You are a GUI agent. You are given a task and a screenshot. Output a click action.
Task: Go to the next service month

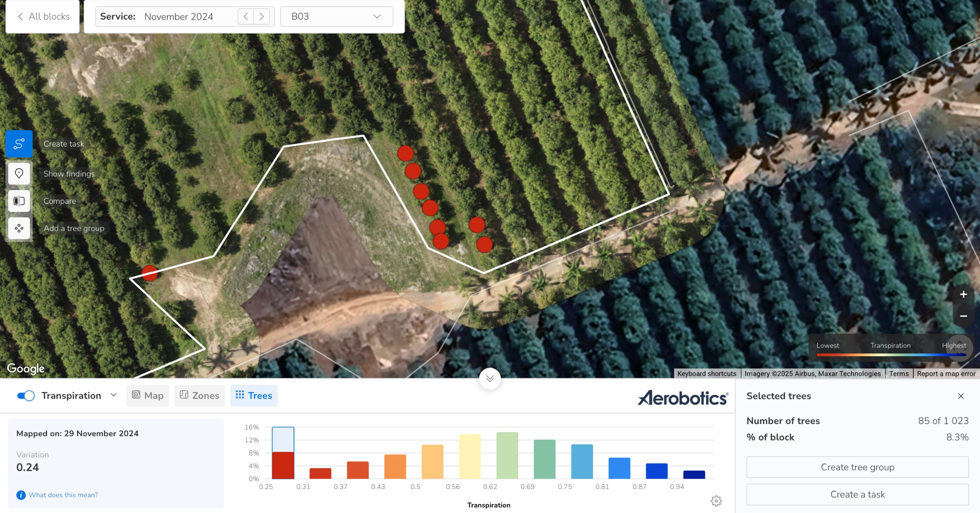point(261,16)
